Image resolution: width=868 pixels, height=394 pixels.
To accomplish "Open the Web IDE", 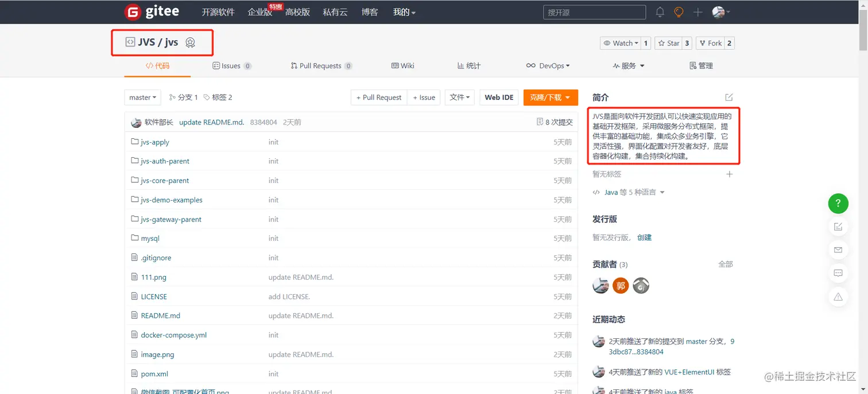I will tap(499, 97).
